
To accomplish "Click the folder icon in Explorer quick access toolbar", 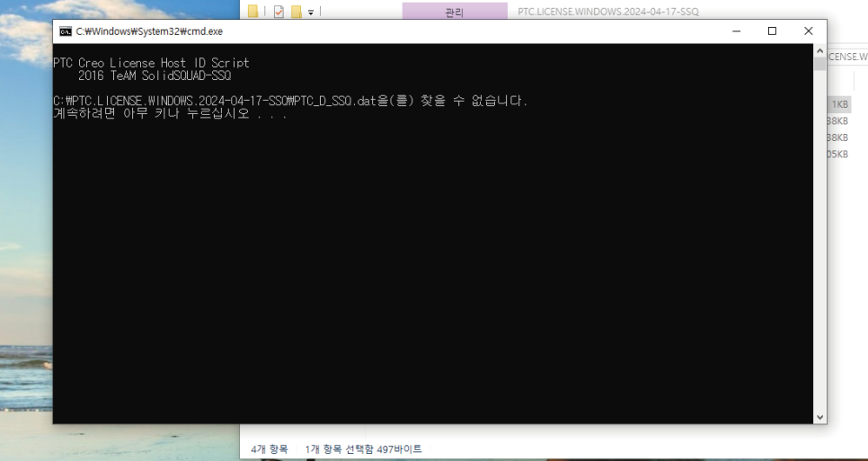I will (253, 12).
